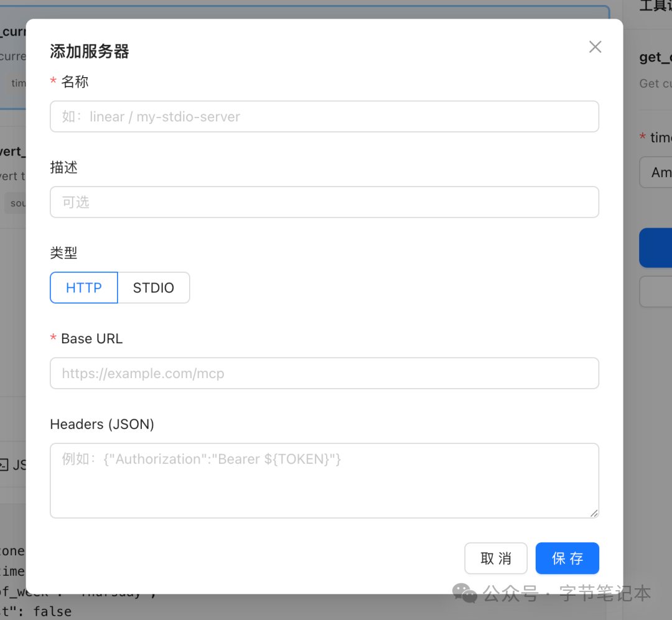Focus the Base URL input showing example.com/mcp

[324, 373]
